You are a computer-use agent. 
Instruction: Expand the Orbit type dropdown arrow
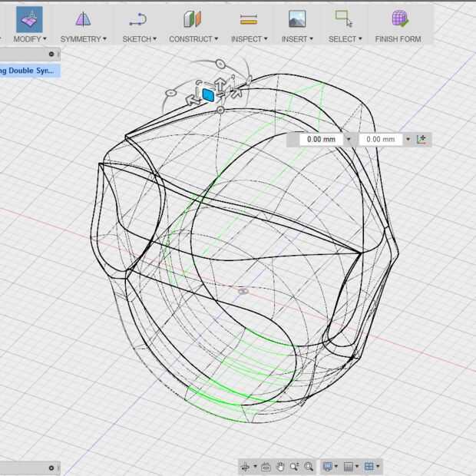click(255, 466)
